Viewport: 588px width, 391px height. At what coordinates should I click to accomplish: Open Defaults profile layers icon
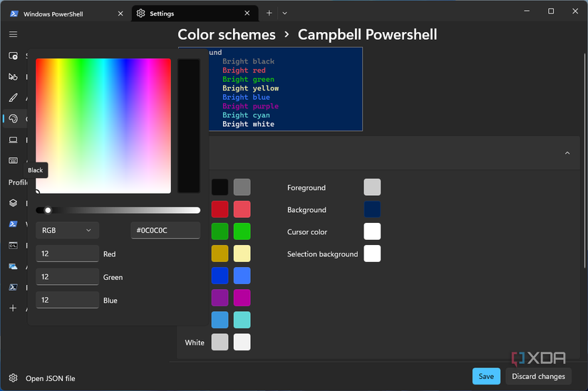[x=13, y=203]
